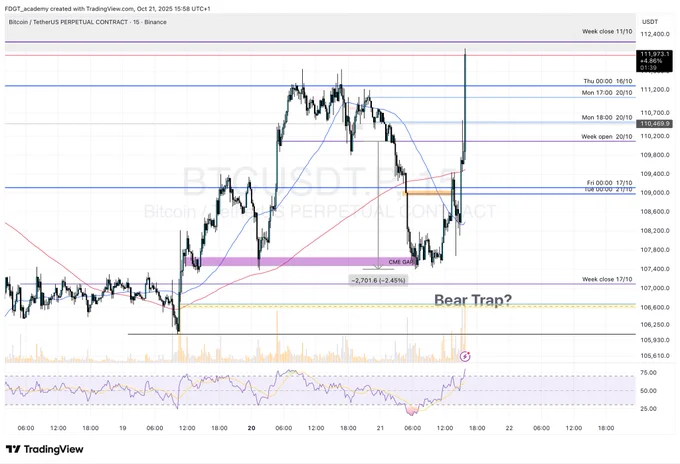Select the -2,701.6 (-2.45%) measurement label
This screenshot has height=464, width=680.
click(378, 281)
